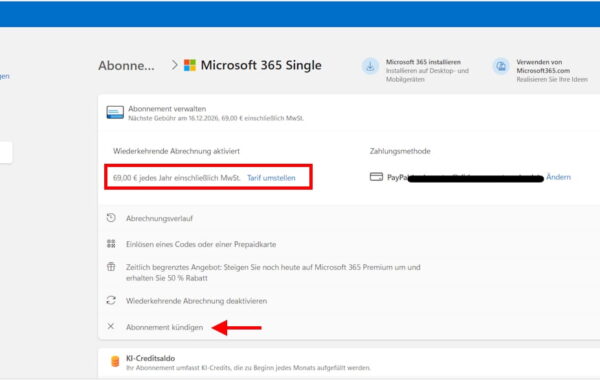The height and width of the screenshot is (380, 600).
Task: Click Abonnement kündigen
Action: pyautogui.click(x=165, y=327)
